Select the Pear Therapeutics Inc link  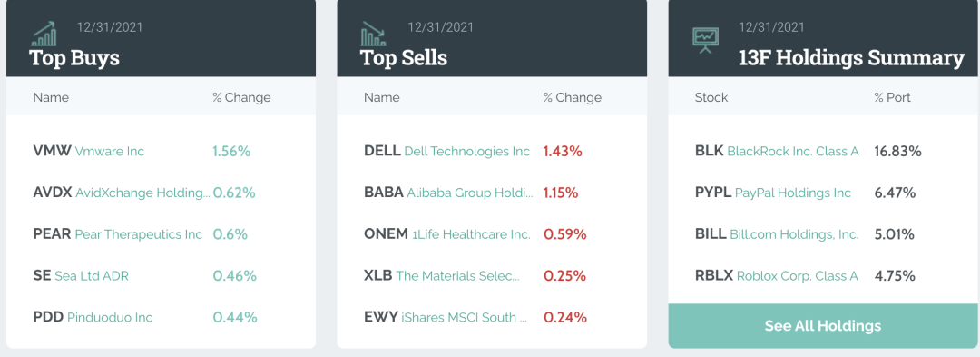139,234
